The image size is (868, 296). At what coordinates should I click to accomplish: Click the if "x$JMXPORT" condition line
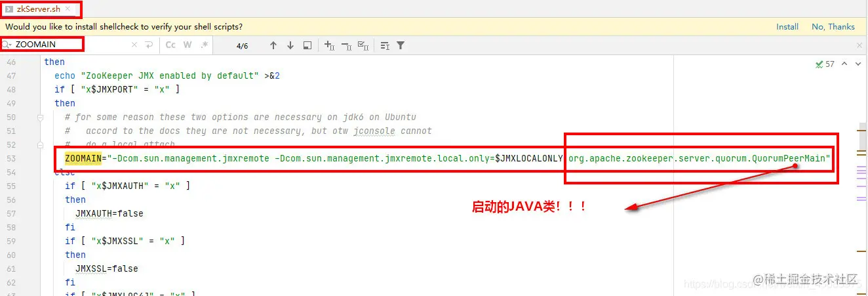pyautogui.click(x=117, y=89)
